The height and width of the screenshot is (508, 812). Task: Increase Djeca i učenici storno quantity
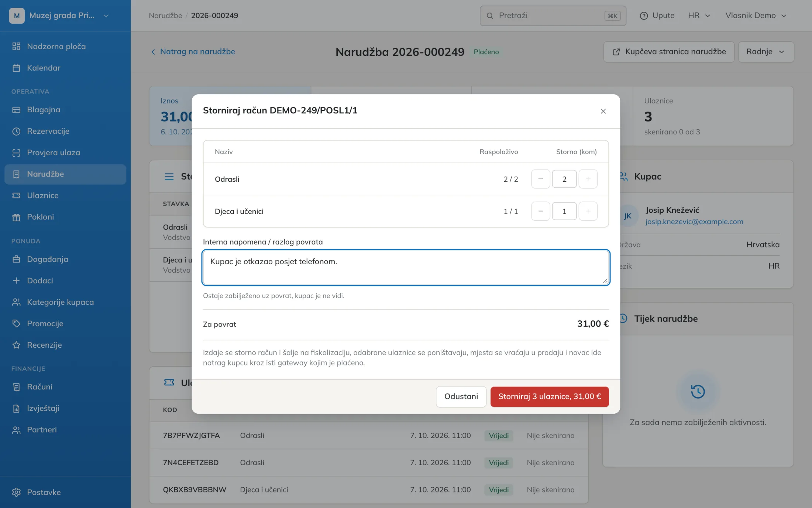(x=588, y=211)
